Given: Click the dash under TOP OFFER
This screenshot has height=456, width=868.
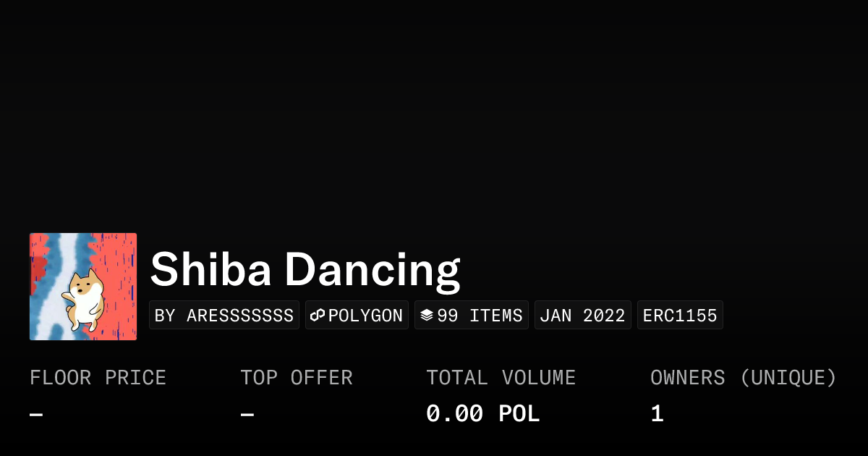Looking at the screenshot, I should pos(247,415).
